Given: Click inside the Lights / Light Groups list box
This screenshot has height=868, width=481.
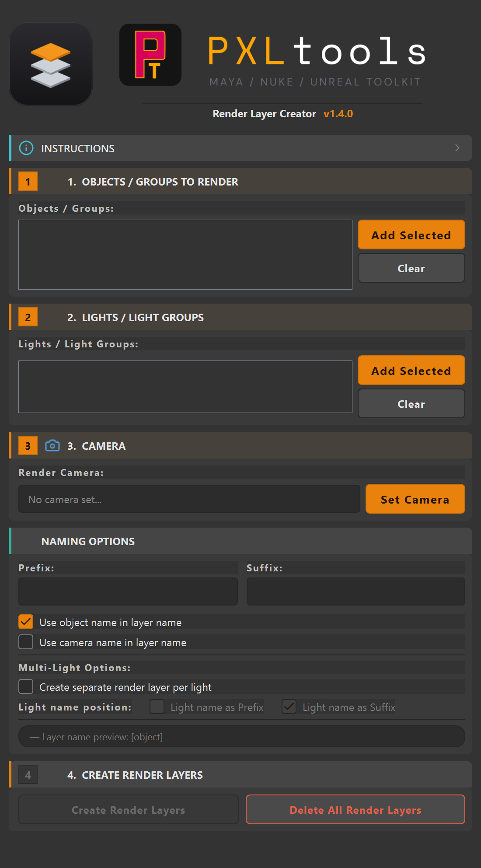Looking at the screenshot, I should coord(185,387).
